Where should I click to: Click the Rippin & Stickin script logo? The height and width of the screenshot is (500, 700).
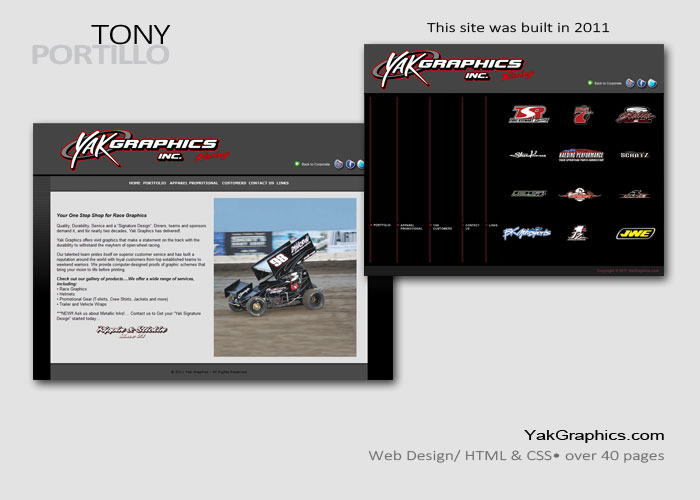pos(132,331)
